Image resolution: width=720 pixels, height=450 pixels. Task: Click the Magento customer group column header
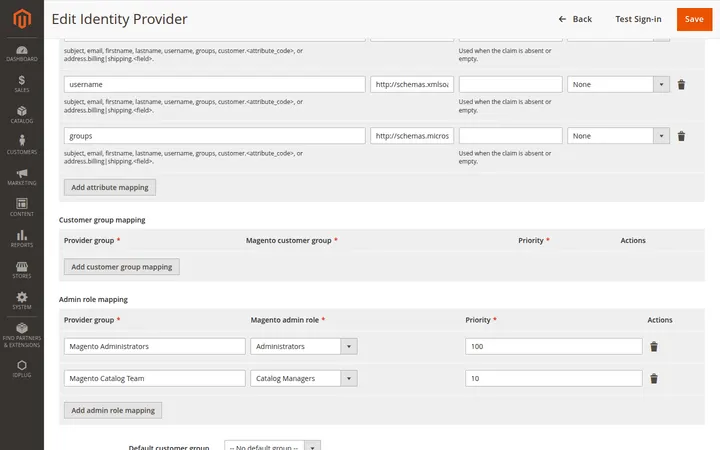tap(288, 240)
